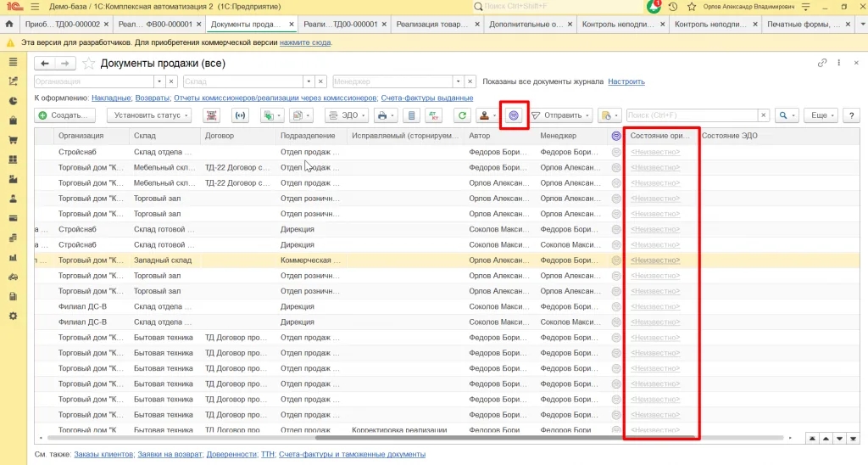Open the Warehouse grid sidebar section
The height and width of the screenshot is (465, 868).
[x=13, y=160]
